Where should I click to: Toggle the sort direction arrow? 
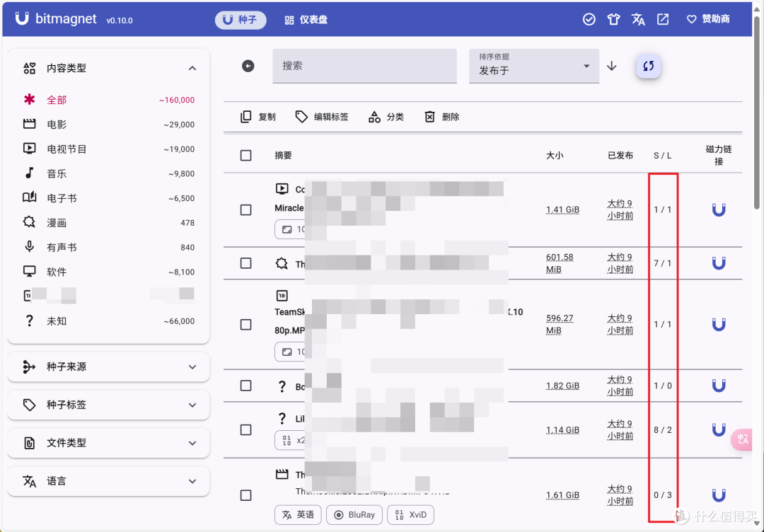point(611,66)
